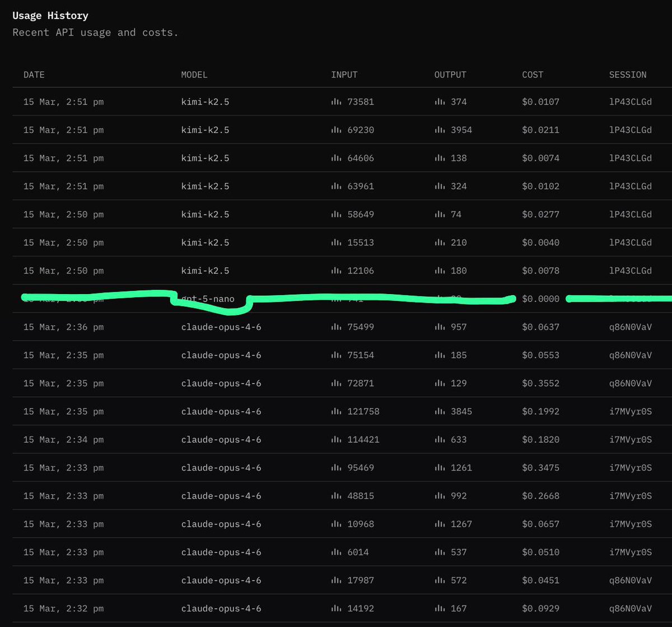This screenshot has height=627, width=672.
Task: Click the 'Recent API usage and costs.' subtitle
Action: 95,32
